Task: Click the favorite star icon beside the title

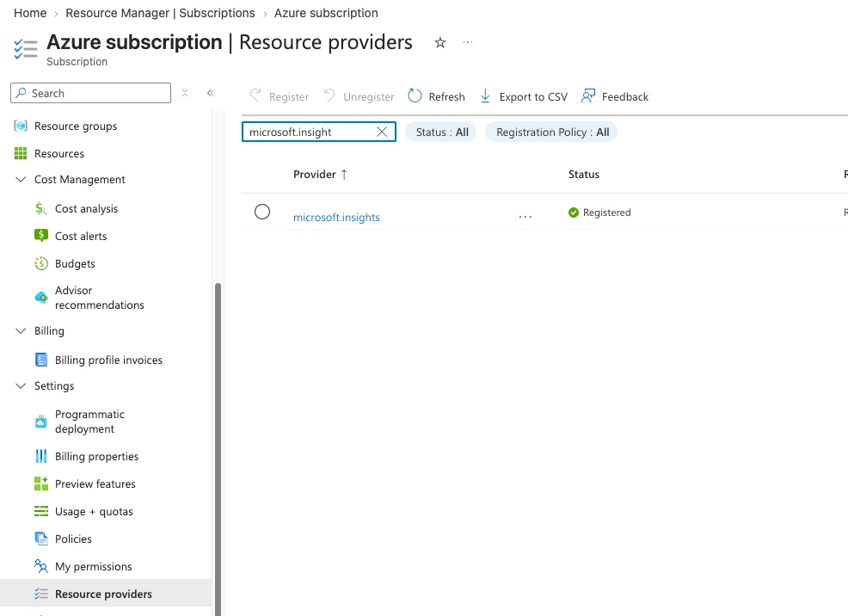Action: [440, 43]
